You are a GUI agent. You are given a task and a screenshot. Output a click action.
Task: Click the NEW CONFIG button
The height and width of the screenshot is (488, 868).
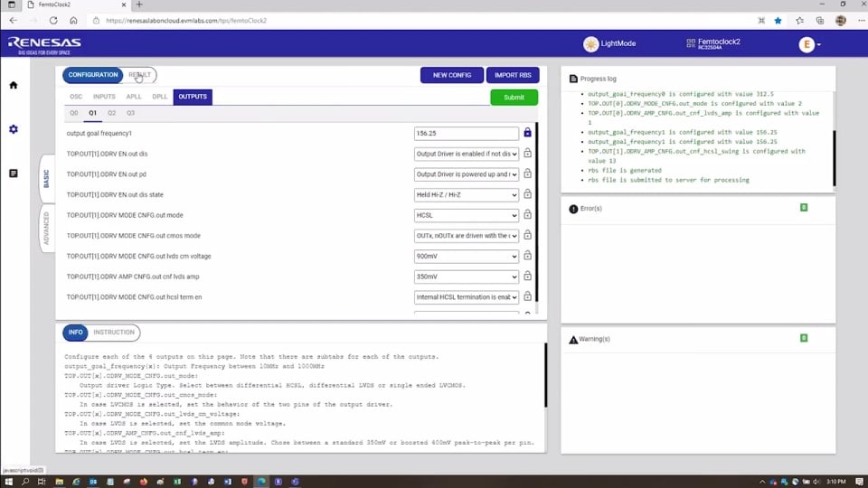[x=452, y=75]
